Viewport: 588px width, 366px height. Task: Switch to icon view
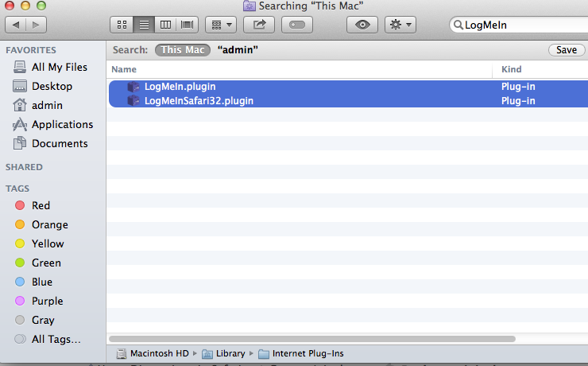click(x=122, y=25)
